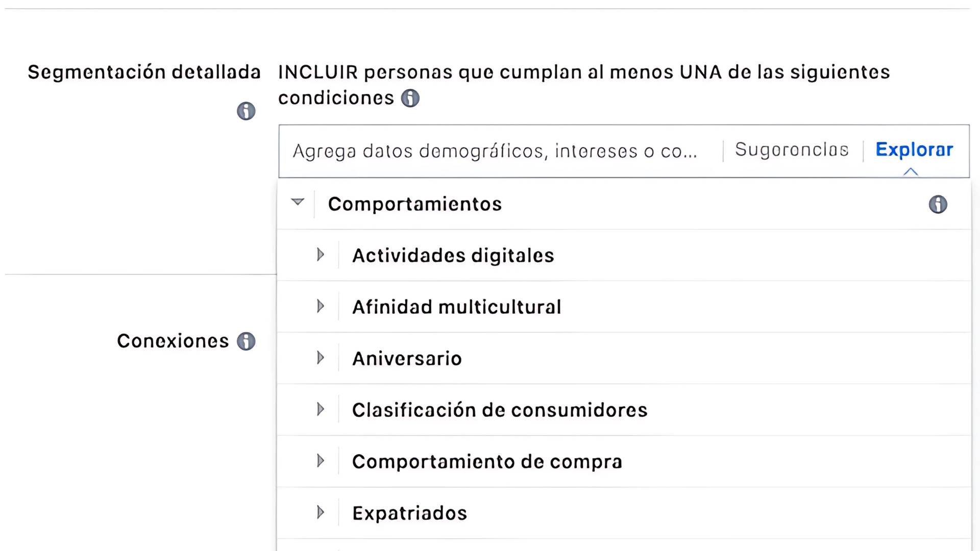Click info icon beside Conexiones
This screenshot has height=551, width=980.
[x=246, y=341]
